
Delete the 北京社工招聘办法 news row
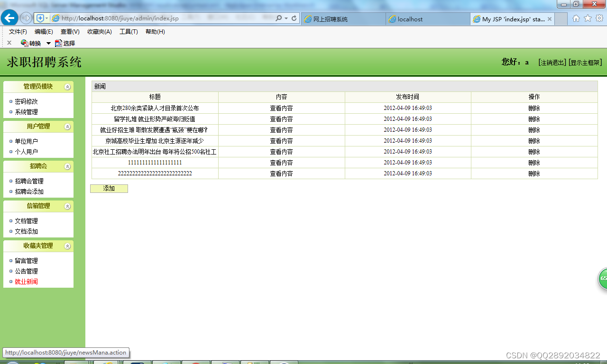click(534, 152)
